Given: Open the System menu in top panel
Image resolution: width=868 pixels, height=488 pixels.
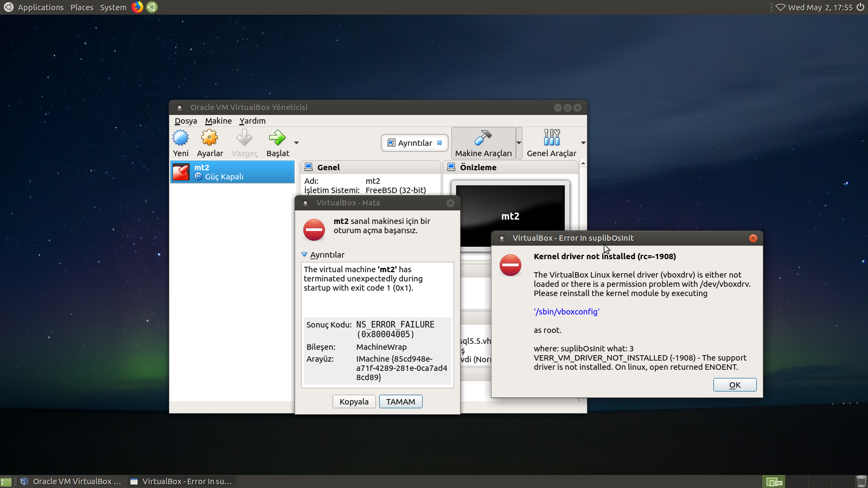Looking at the screenshot, I should 113,8.
